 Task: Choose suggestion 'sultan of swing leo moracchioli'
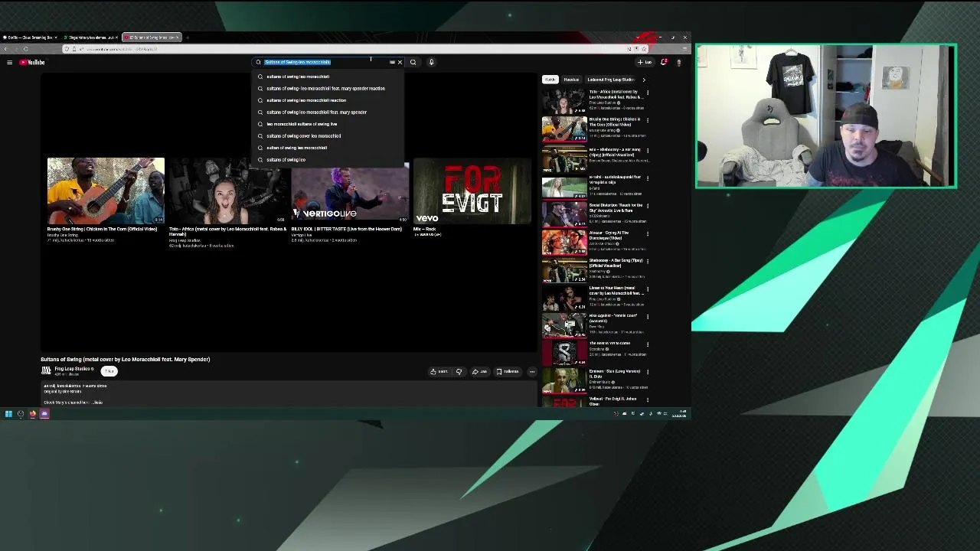(x=328, y=148)
